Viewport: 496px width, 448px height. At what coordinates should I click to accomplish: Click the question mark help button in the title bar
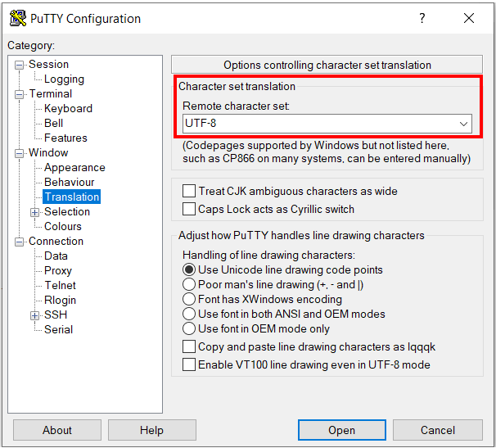(422, 18)
